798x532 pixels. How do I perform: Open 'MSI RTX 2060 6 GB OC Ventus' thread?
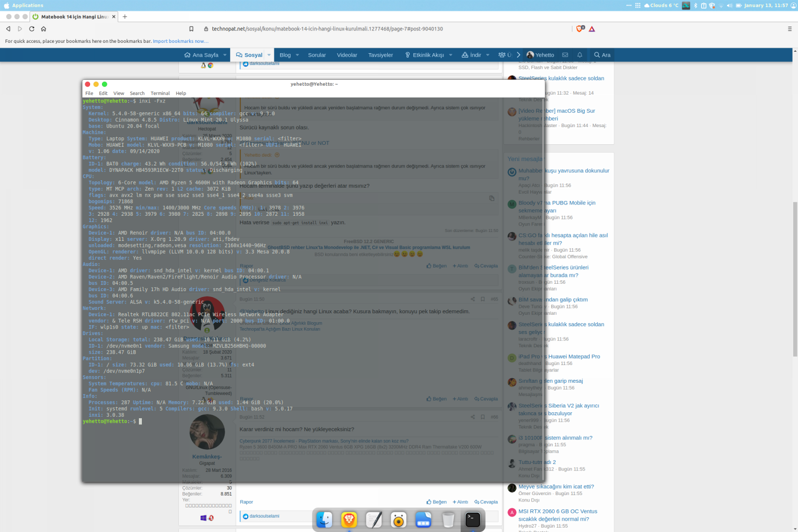coord(558,515)
